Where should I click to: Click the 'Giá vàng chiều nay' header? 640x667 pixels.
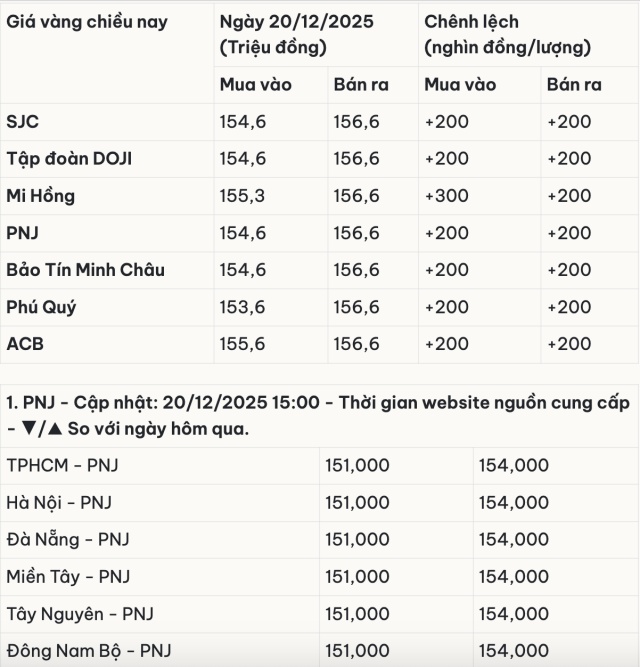(87, 22)
